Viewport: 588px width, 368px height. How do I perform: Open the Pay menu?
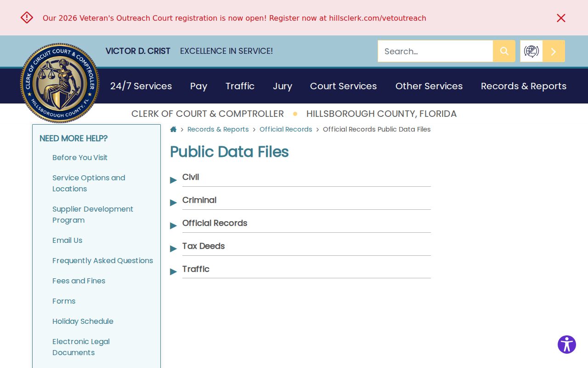(198, 86)
